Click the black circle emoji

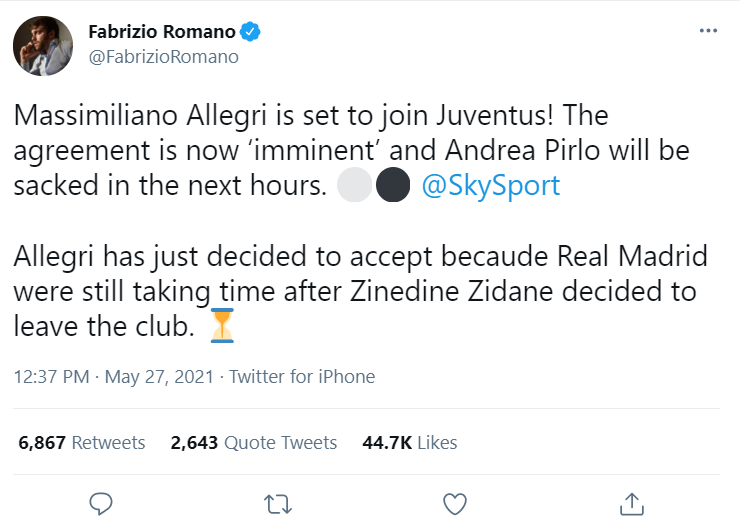(390, 189)
